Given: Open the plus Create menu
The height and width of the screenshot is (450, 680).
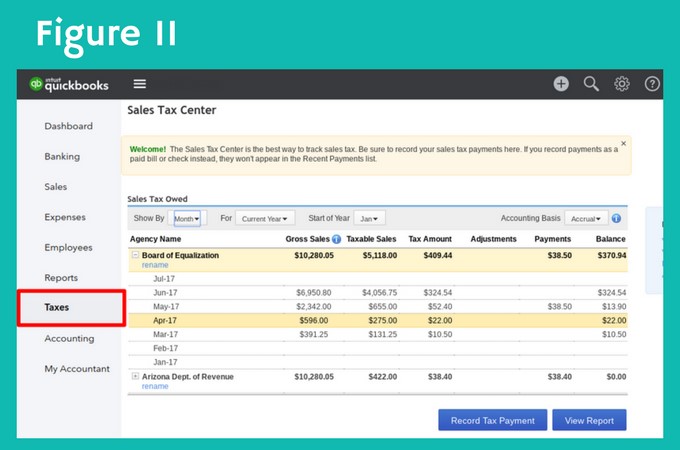Looking at the screenshot, I should pyautogui.click(x=561, y=84).
